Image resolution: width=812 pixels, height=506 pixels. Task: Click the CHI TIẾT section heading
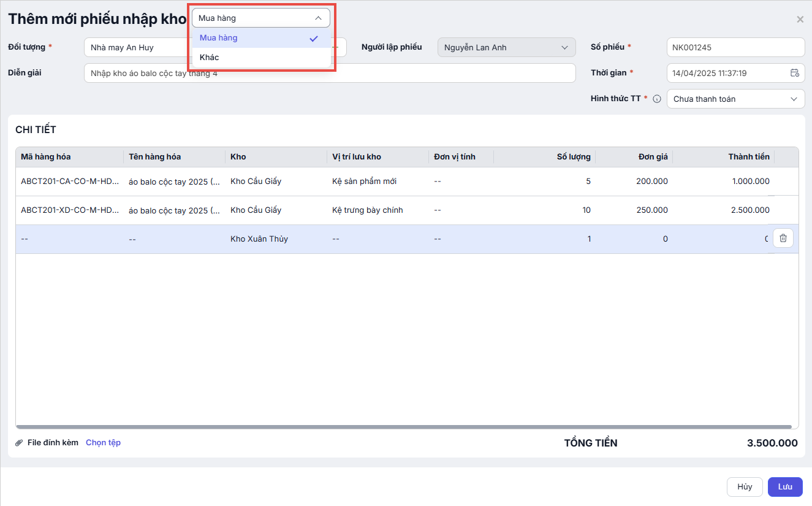click(36, 130)
